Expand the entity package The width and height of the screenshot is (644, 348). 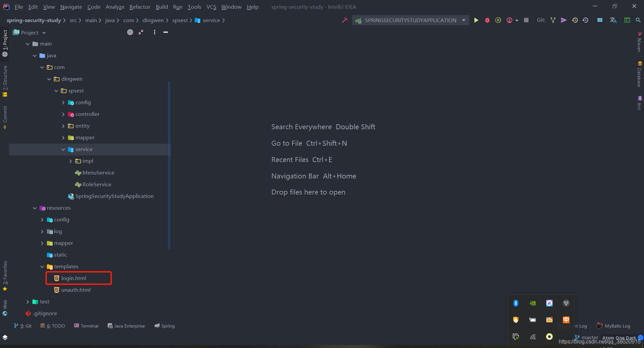pos(63,126)
